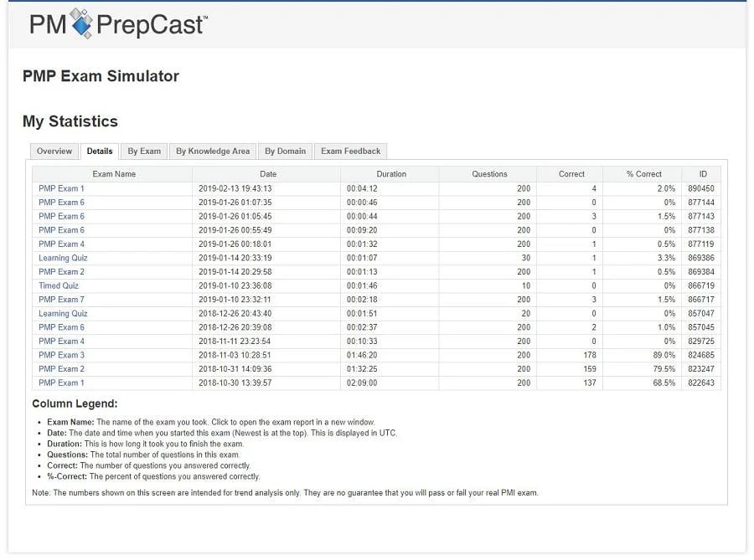Switch to By Knowledge Area tab
This screenshot has width=754, height=560.
point(213,152)
